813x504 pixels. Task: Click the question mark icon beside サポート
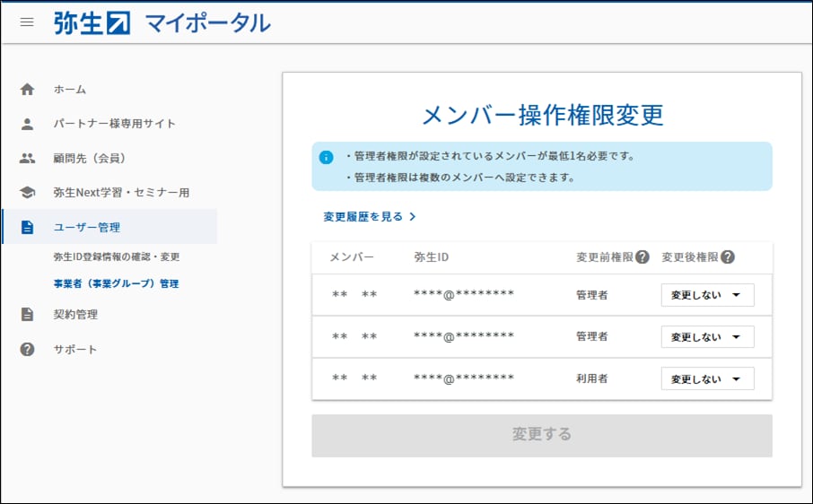point(27,350)
